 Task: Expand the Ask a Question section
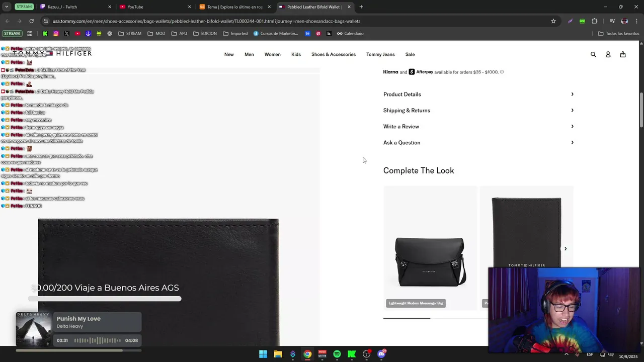click(478, 142)
